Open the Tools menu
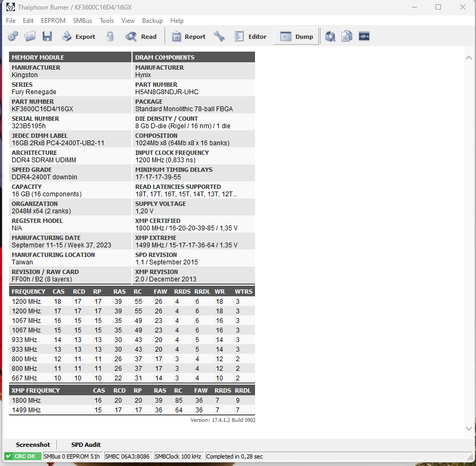Screen dimensions: 476x466 106,21
